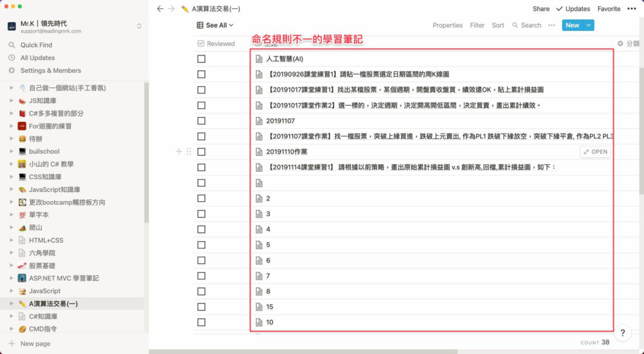The height and width of the screenshot is (354, 644).
Task: Open the three-dots page menu at top right
Action: point(631,9)
